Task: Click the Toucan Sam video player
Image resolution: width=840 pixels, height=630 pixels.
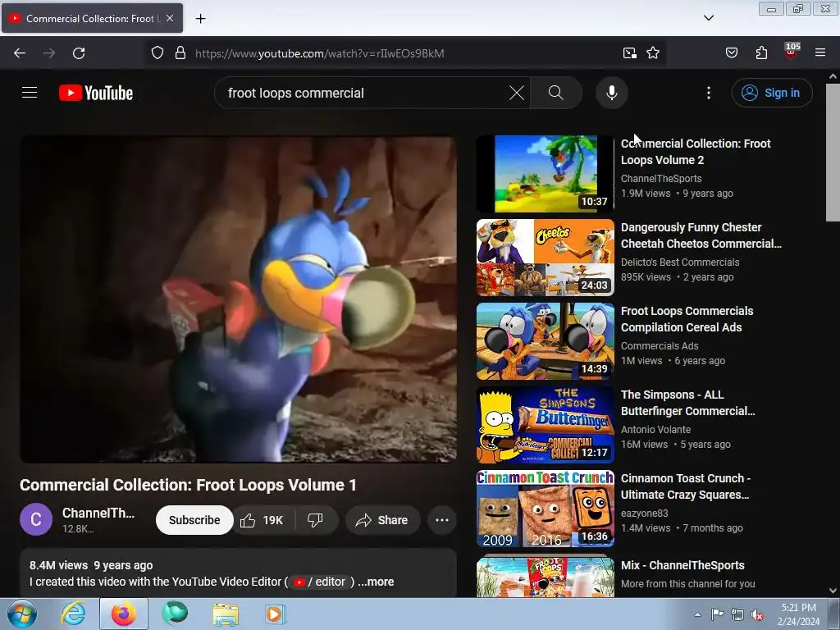Action: click(239, 299)
